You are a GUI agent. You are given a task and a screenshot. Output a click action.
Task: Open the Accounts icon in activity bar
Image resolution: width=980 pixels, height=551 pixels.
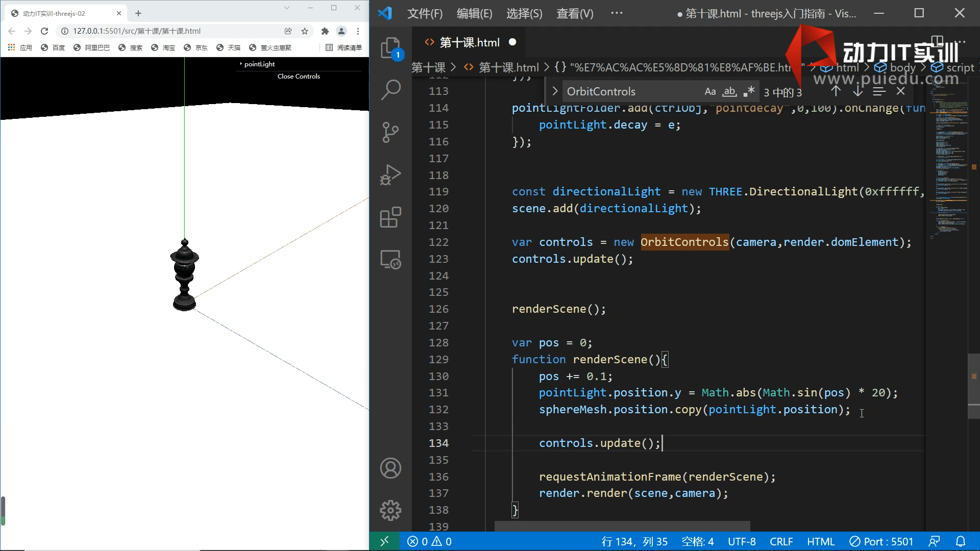coord(390,468)
